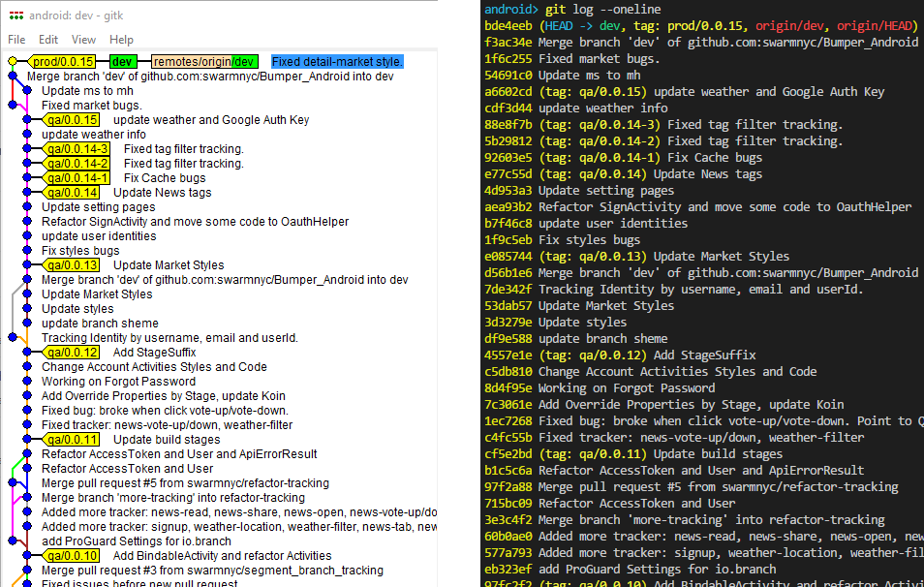
Task: Select the yellow HEAD commit node
Action: 13,61
